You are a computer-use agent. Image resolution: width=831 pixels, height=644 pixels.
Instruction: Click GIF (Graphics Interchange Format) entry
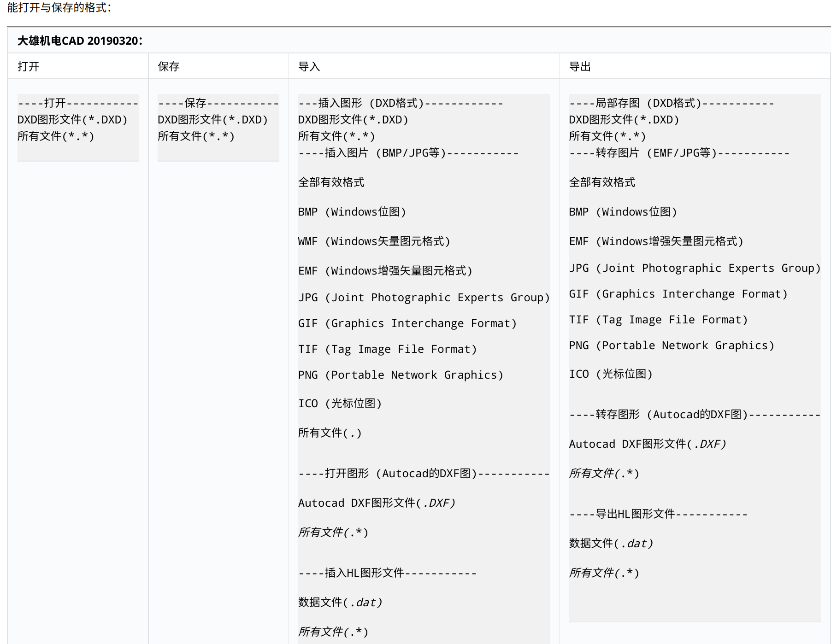(x=407, y=323)
